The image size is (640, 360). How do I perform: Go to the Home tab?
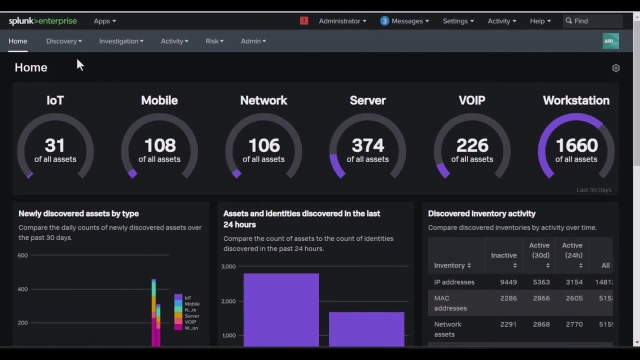pos(18,41)
